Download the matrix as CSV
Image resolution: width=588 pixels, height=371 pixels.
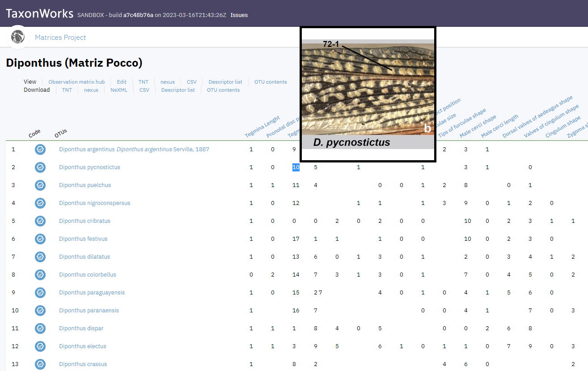click(144, 90)
